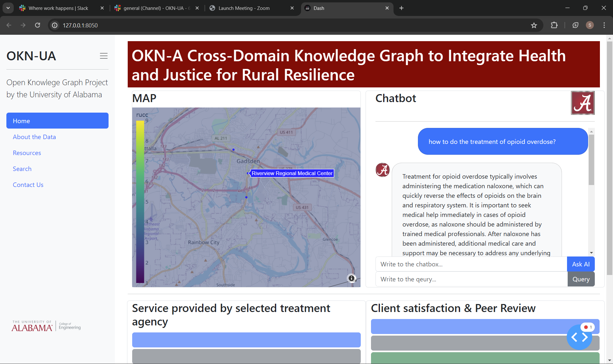Close the Slack 'Where work happens' tab
This screenshot has width=613, height=364.
[102, 8]
